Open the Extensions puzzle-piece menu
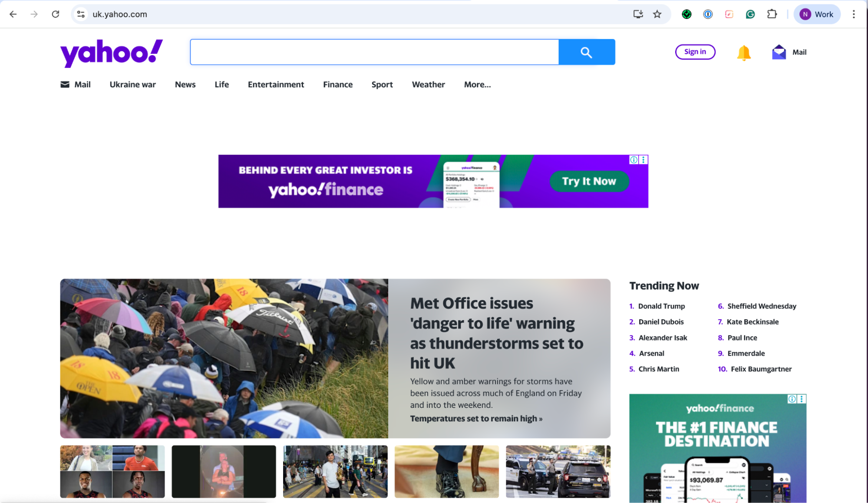This screenshot has width=868, height=503. point(772,14)
